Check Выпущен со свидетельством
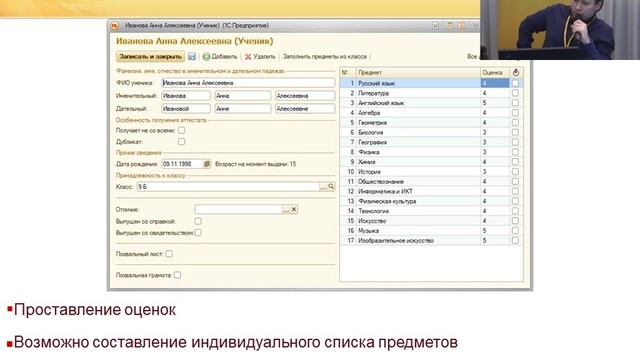 tap(198, 233)
